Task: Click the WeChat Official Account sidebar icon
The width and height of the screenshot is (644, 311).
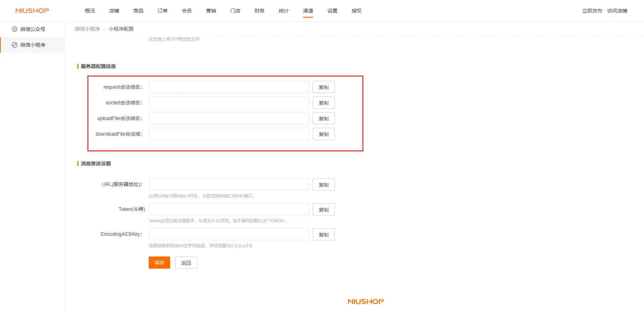Action: 15,29
